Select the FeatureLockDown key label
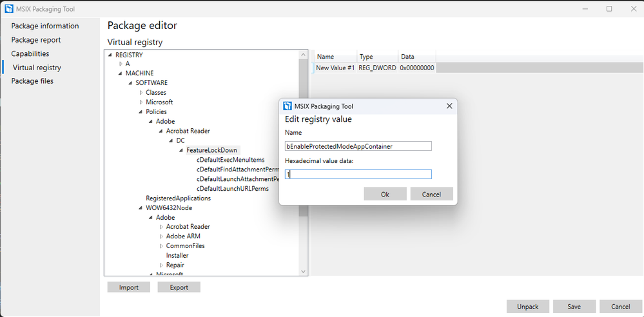 pyautogui.click(x=211, y=150)
